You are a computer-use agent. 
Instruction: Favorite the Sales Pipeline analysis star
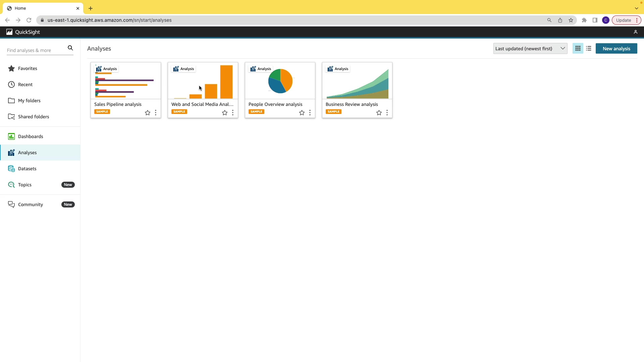coord(148,113)
